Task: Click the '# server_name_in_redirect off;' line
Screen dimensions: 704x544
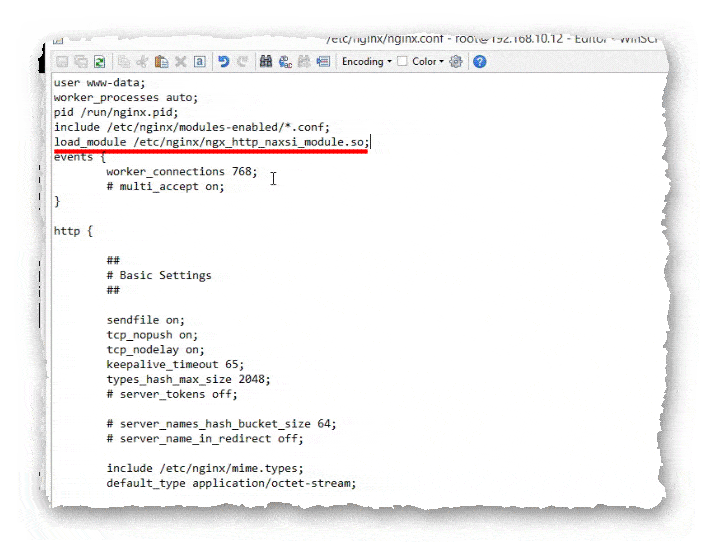Action: 205,439
